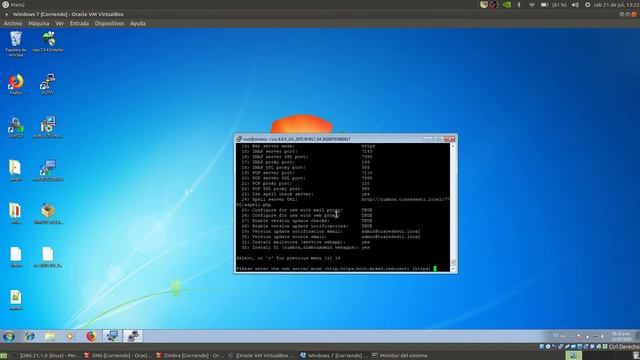Screen dimensions: 640x360
Task: Select the zipped folder with red stripe
Action: pos(16,214)
